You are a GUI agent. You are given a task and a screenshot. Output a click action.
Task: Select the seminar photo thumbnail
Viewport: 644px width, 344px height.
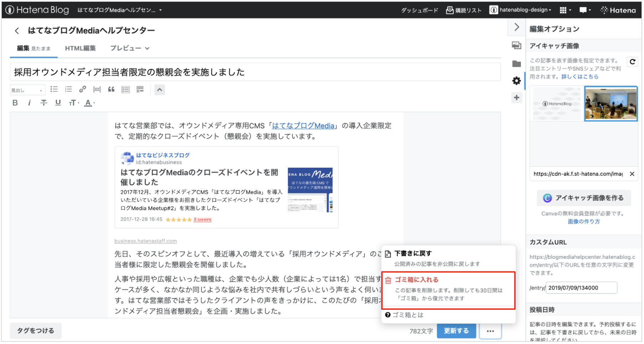[x=611, y=104]
